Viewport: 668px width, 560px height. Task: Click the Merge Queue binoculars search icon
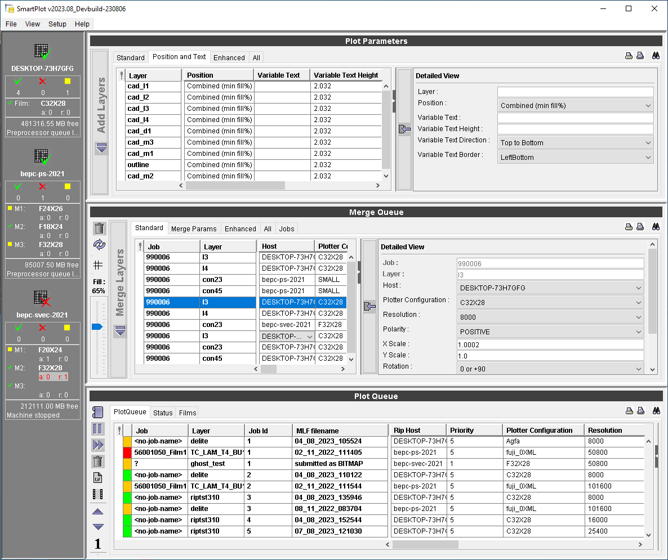click(x=656, y=227)
